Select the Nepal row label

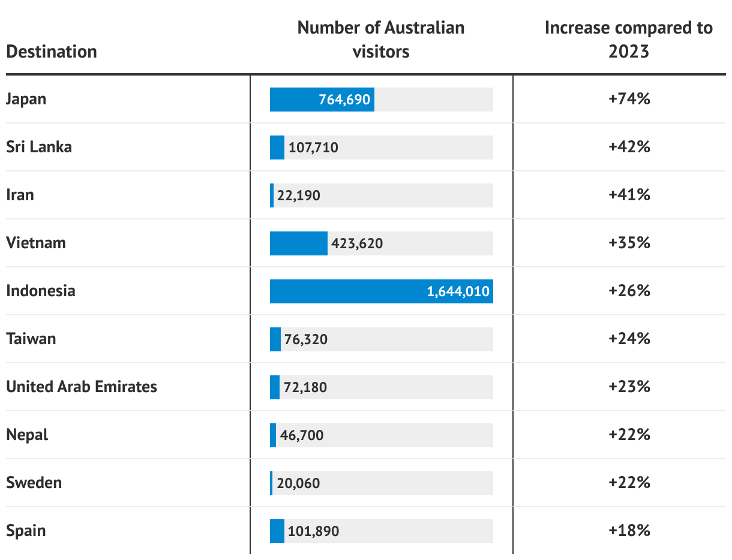[28, 435]
